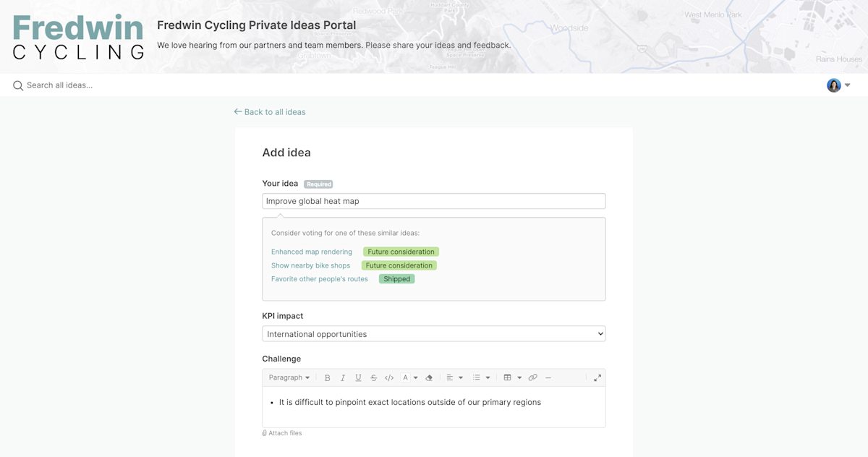Toggle underline formatting in the editor
Screen dimensions: 868x457
358,377
